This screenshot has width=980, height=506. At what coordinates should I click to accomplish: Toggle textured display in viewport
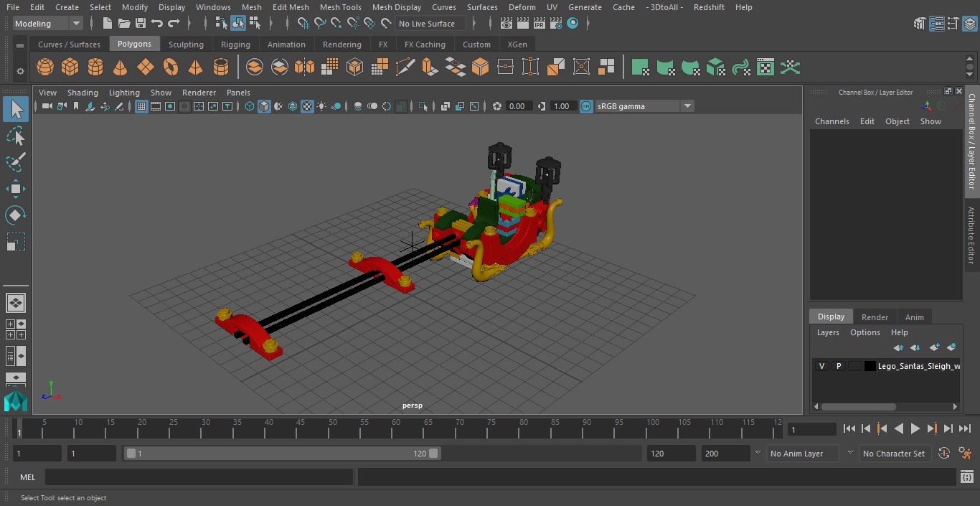coord(307,106)
